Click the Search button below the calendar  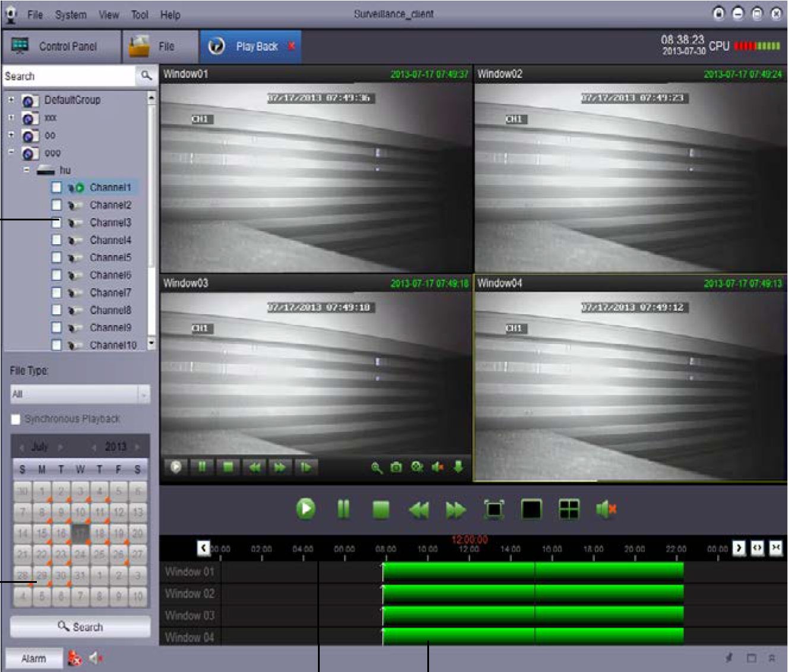80,627
